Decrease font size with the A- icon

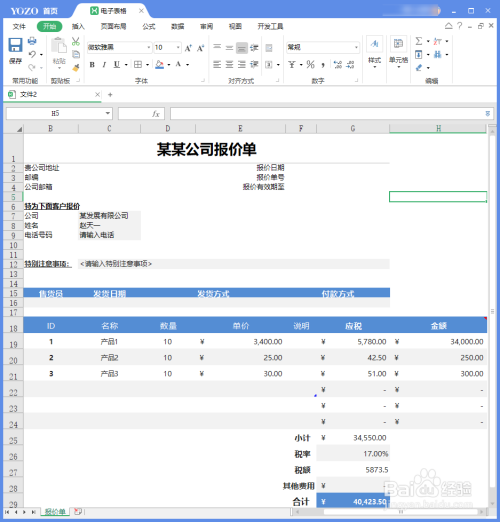(x=200, y=48)
